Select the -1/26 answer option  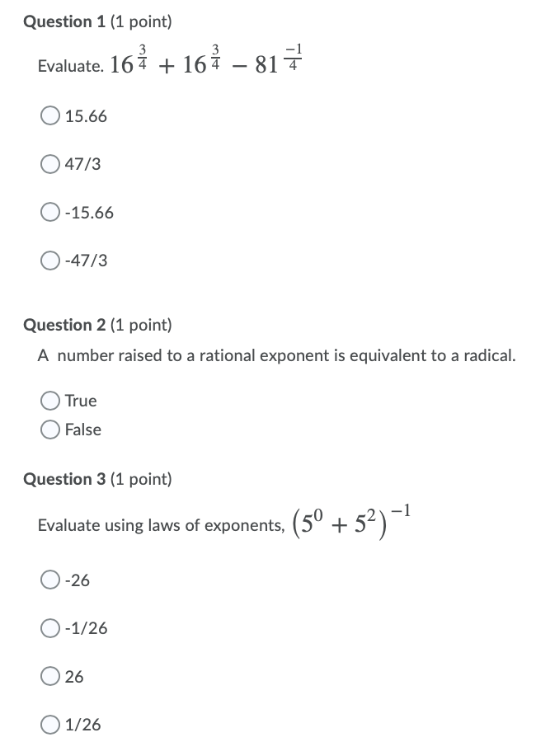(49, 628)
